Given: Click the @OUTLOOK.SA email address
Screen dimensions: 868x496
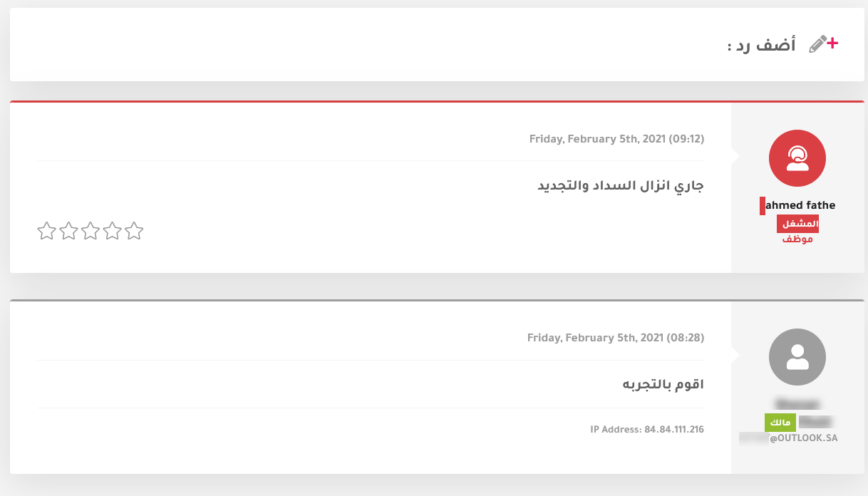Looking at the screenshot, I should [x=788, y=438].
